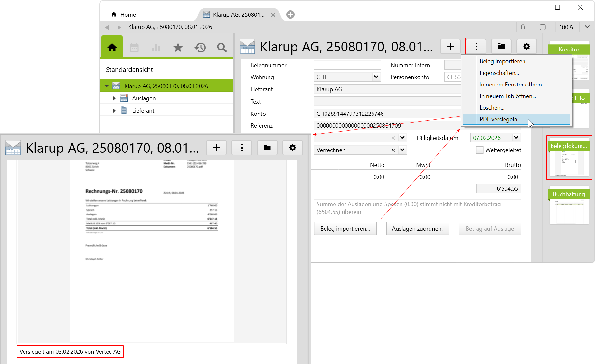
Task: Open the history clock view
Action: click(200, 48)
